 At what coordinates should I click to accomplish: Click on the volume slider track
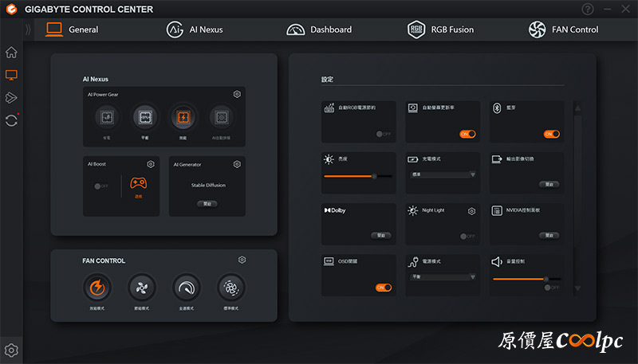point(526,279)
